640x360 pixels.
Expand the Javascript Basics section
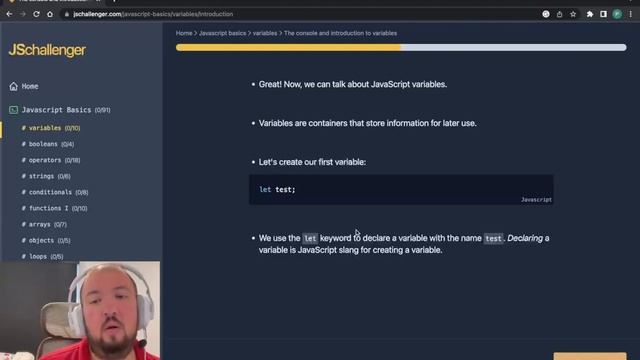point(66,110)
